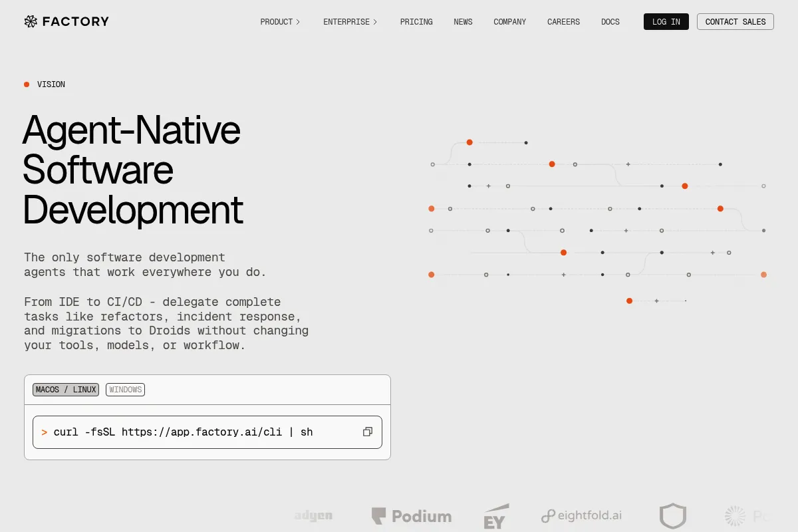Click the Log In button

(x=666, y=22)
